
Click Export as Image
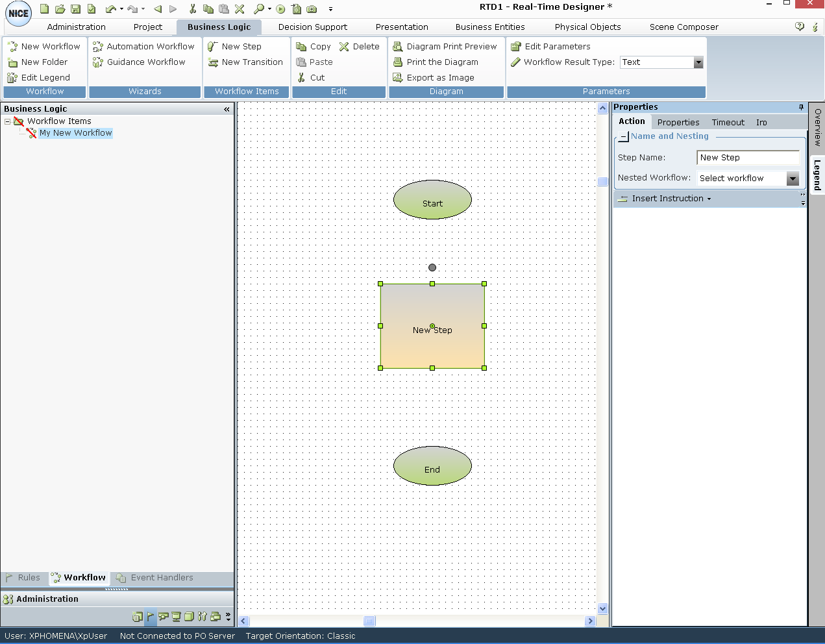(x=440, y=78)
